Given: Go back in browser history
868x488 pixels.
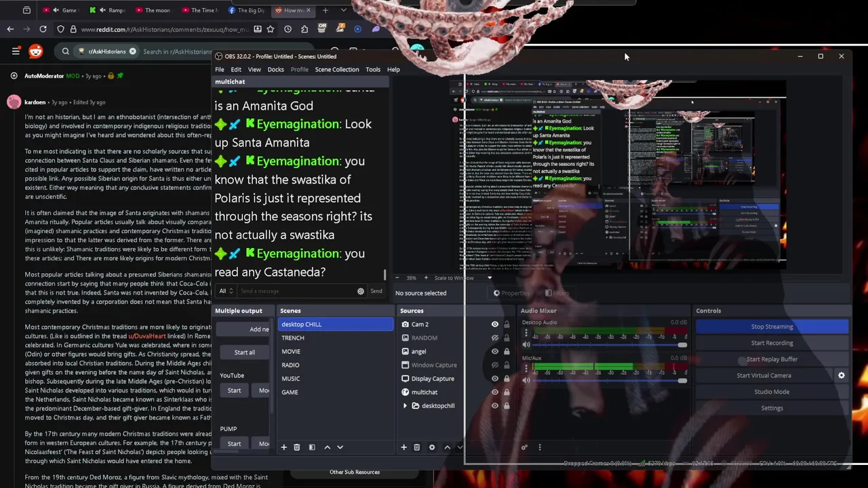Looking at the screenshot, I should [x=10, y=29].
